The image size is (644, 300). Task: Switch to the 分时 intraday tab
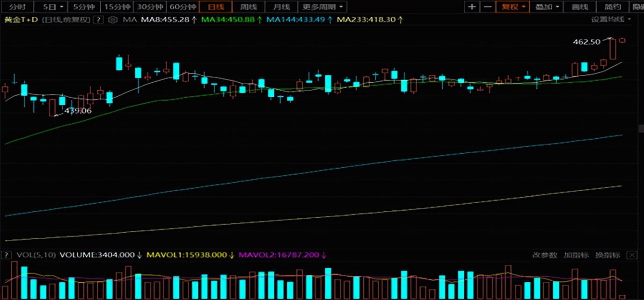click(17, 7)
